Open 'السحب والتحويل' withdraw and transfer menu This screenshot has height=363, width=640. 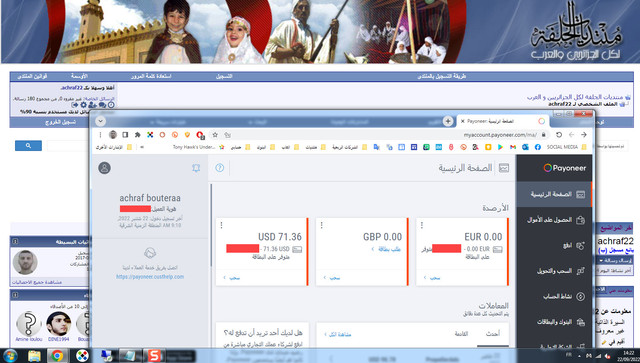click(554, 271)
